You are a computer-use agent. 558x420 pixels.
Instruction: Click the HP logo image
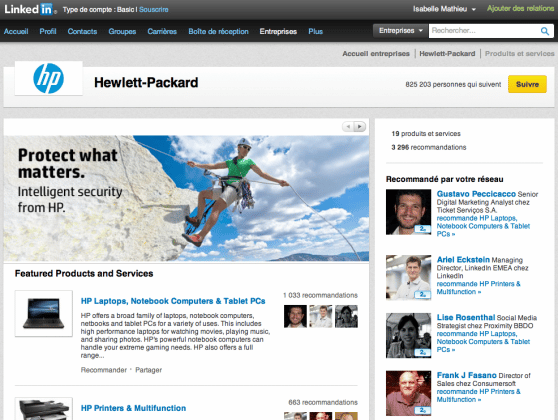[49, 78]
